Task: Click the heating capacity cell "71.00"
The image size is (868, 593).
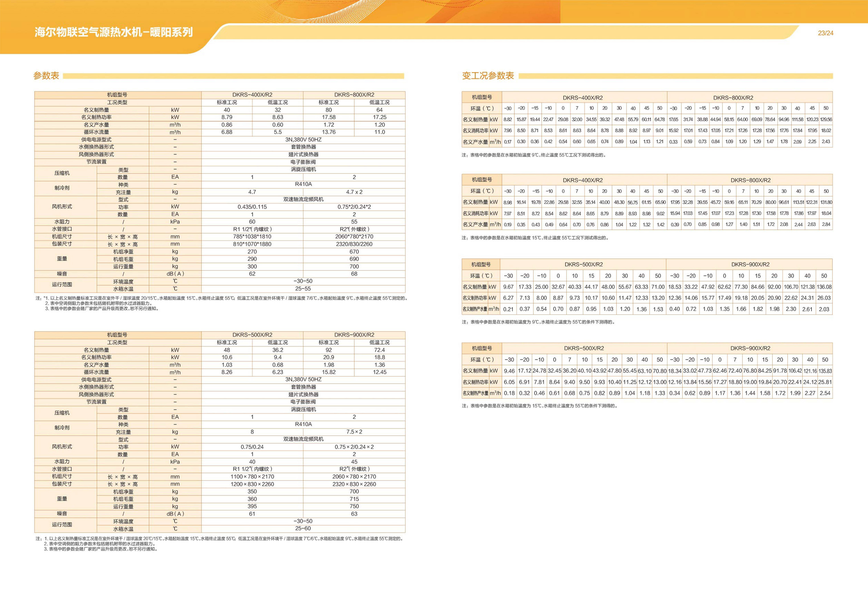Action: (x=658, y=287)
